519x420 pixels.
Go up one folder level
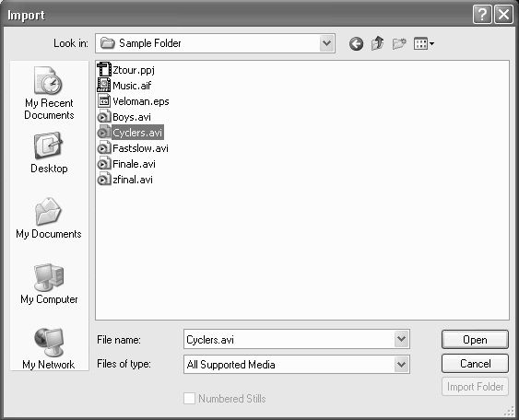pos(377,43)
